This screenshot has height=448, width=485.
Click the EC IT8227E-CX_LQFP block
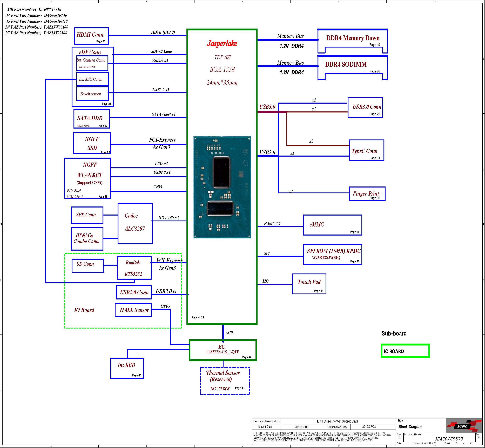coord(223,350)
